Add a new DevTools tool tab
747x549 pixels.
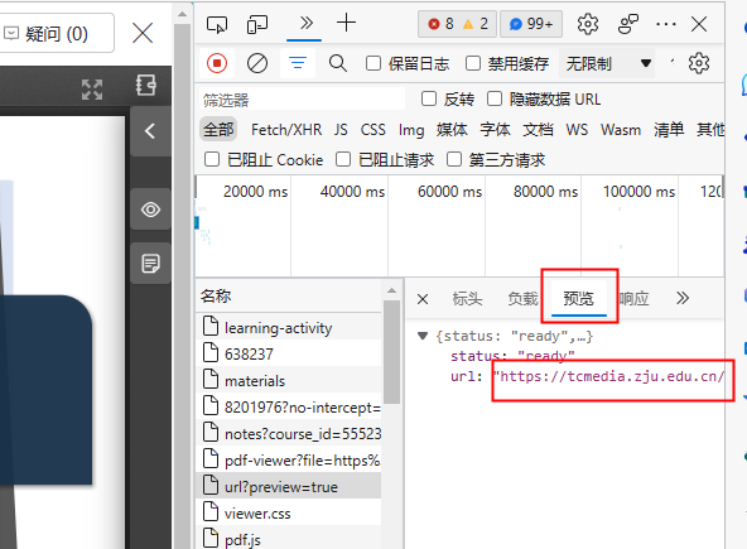click(346, 23)
